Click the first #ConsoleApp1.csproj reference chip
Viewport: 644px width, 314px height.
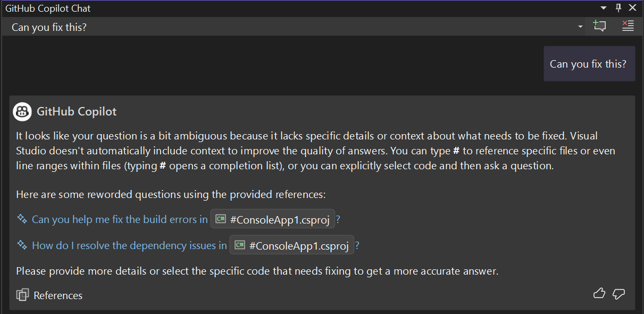[272, 219]
